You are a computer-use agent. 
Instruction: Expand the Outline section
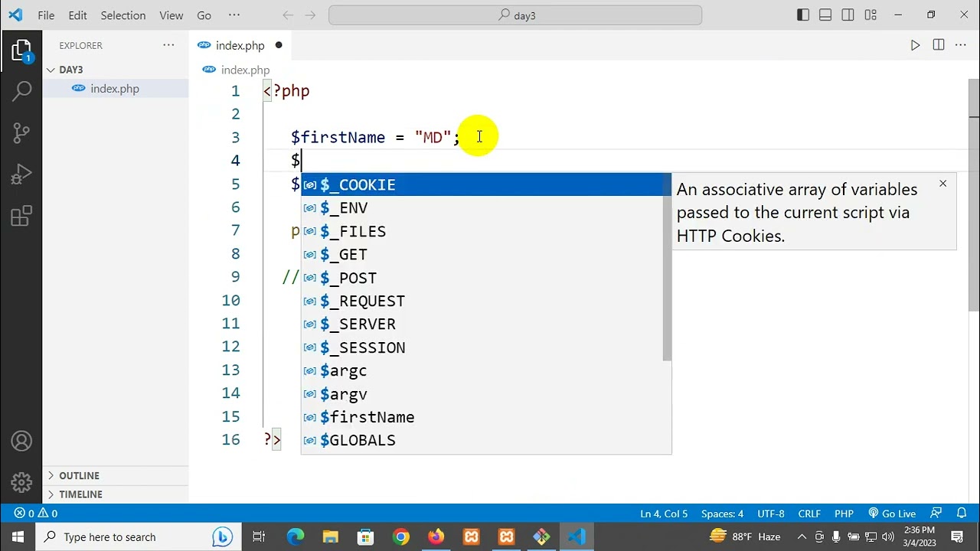(x=115, y=475)
